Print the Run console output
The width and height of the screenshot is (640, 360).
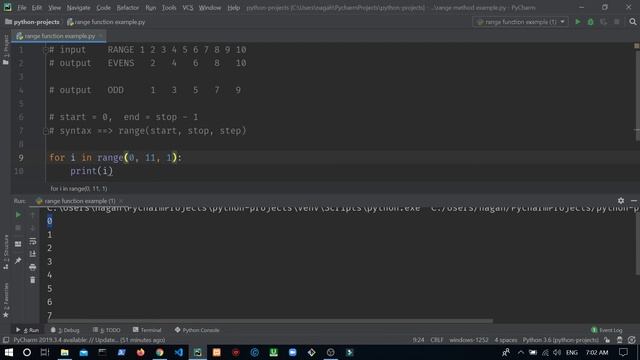pos(33,267)
